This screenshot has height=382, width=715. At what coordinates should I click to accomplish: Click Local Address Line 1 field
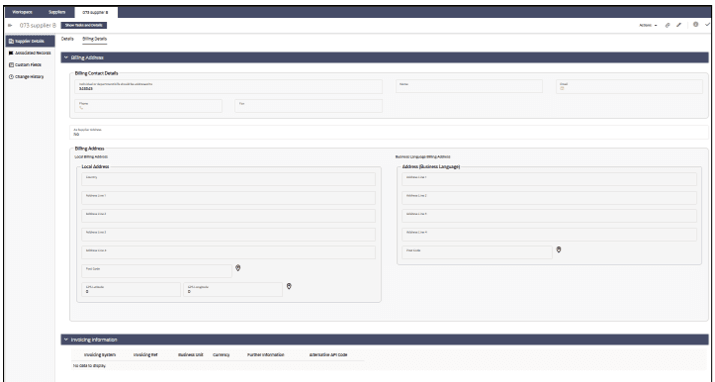(228, 197)
